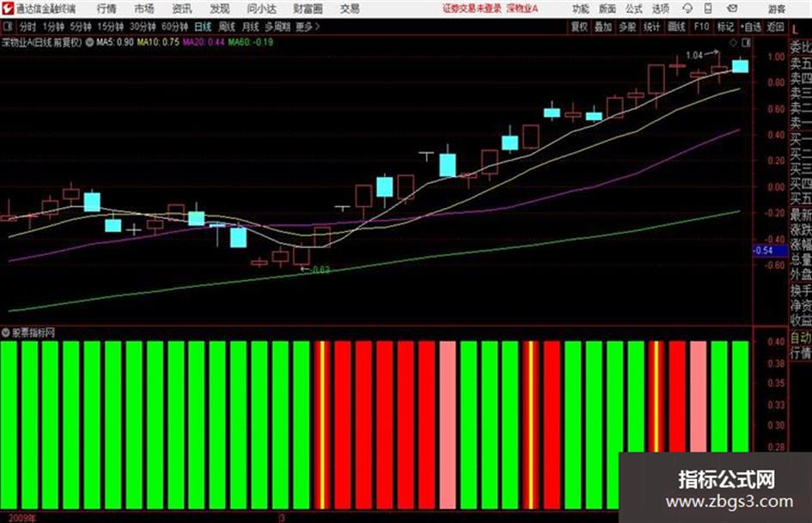Add stock via the 自选 button
The height and width of the screenshot is (523, 812).
point(751,27)
